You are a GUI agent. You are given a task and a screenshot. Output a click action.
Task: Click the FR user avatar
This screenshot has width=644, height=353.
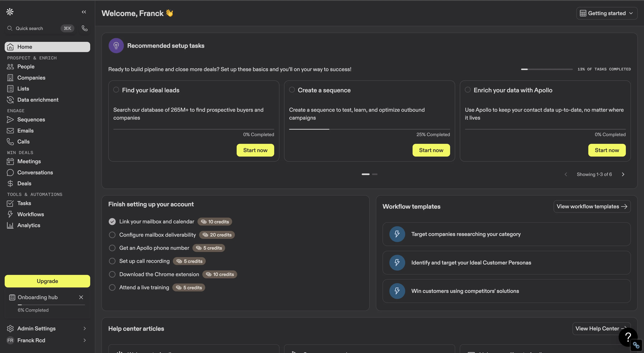10,340
